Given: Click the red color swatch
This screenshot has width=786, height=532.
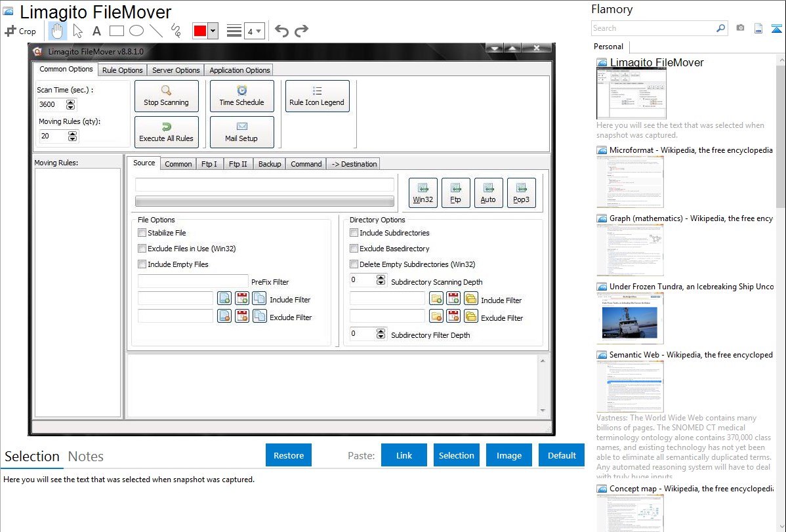Looking at the screenshot, I should pos(200,31).
